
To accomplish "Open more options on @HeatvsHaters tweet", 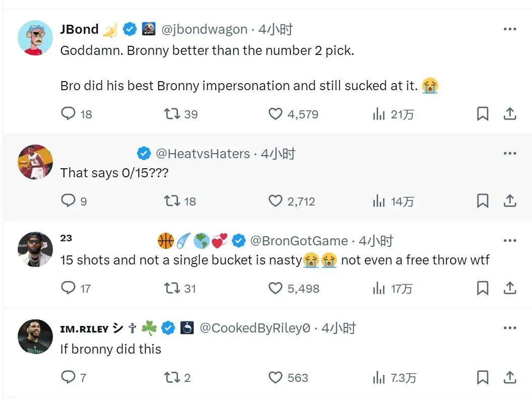I will (x=510, y=154).
